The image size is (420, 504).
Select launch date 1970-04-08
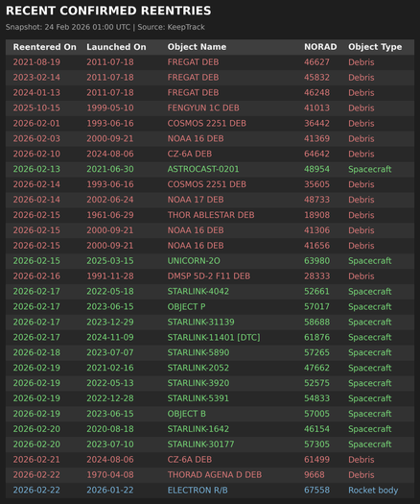coord(110,475)
